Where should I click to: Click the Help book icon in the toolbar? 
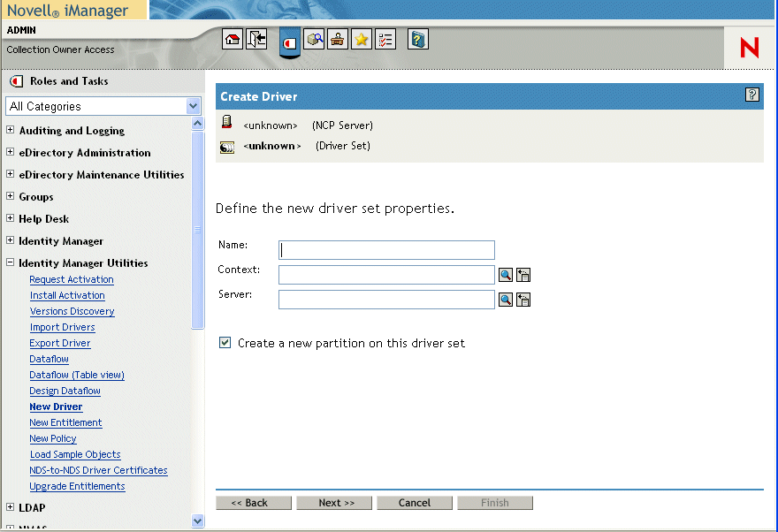416,39
